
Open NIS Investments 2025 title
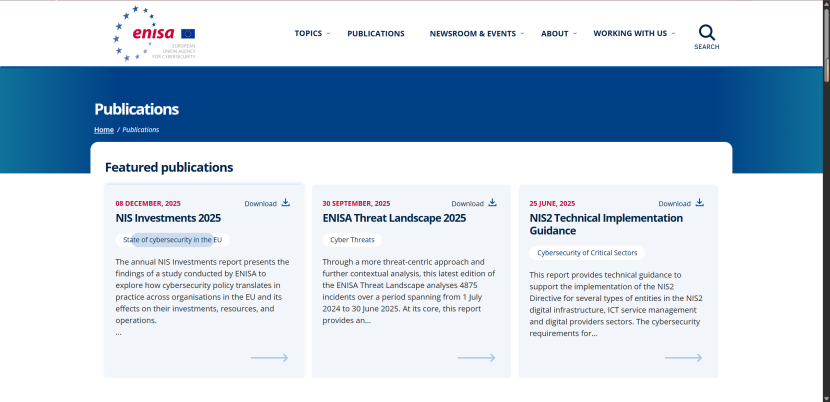[x=168, y=218]
